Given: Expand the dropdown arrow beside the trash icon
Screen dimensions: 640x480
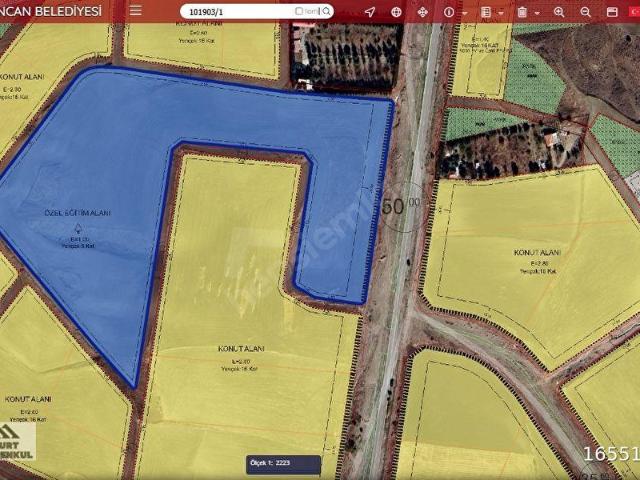Looking at the screenshot, I should [x=537, y=12].
